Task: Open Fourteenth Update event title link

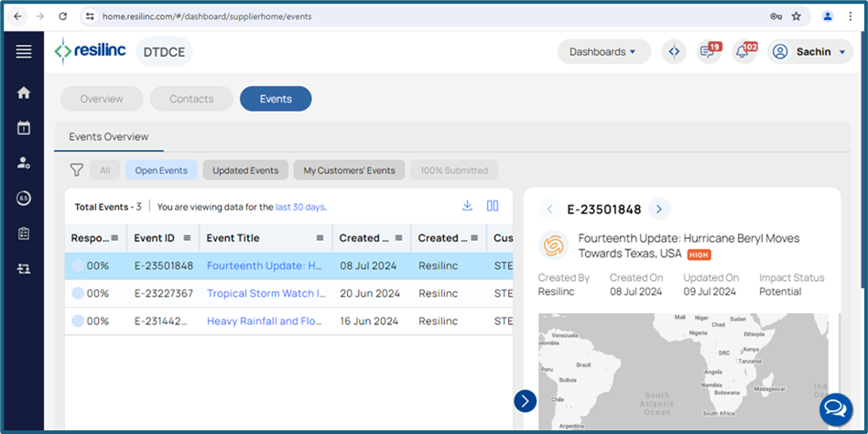Action: [x=265, y=266]
